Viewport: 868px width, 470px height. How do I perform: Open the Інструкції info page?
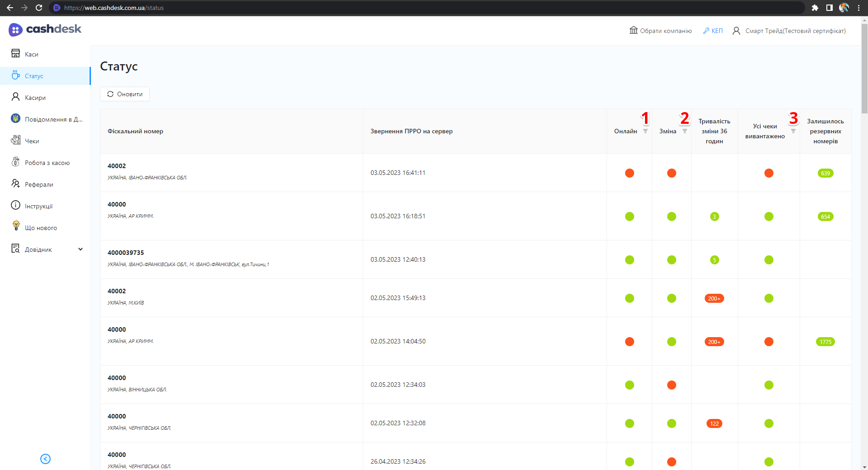pos(38,206)
